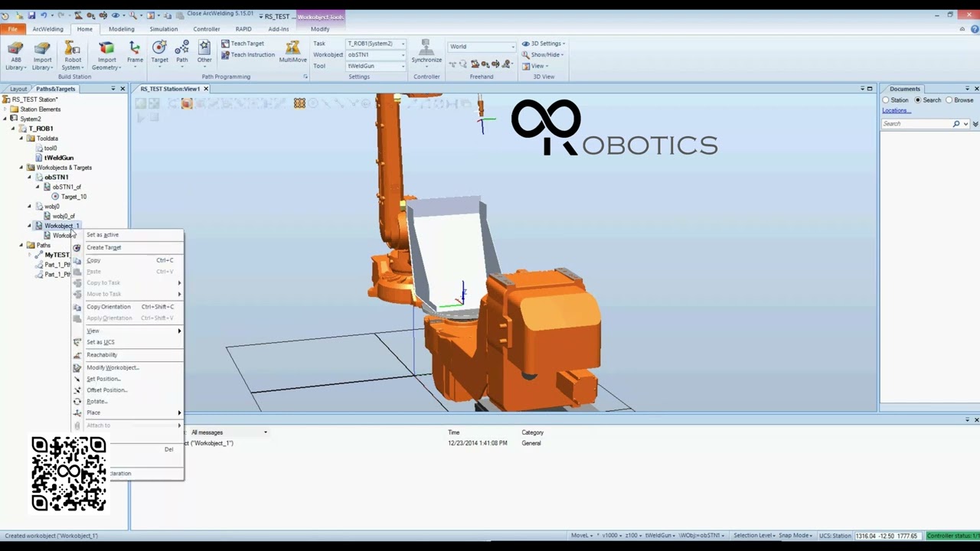
Task: Open the MultiMove tool
Action: 292,54
